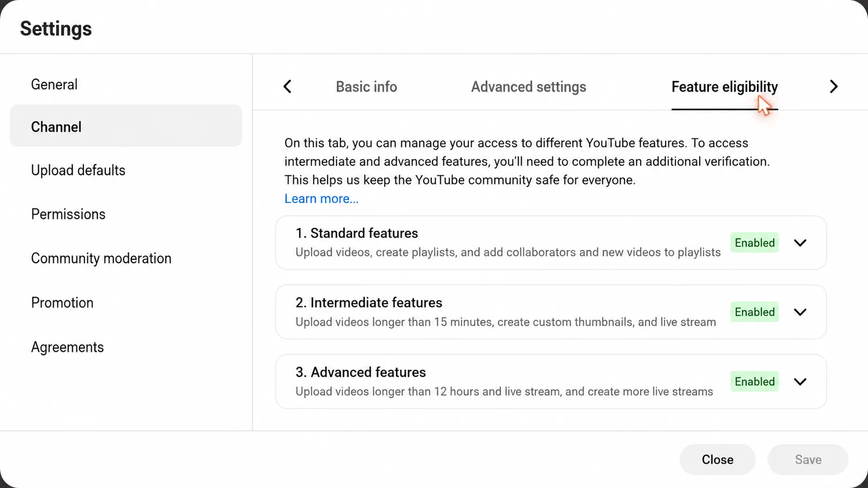The width and height of the screenshot is (868, 488).
Task: Open Community moderation settings
Action: [x=101, y=258]
